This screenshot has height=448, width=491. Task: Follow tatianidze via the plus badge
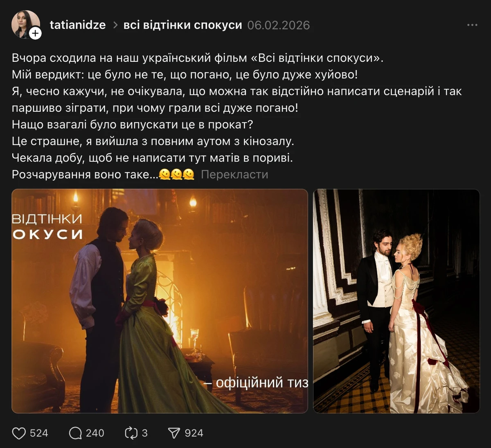pos(36,33)
